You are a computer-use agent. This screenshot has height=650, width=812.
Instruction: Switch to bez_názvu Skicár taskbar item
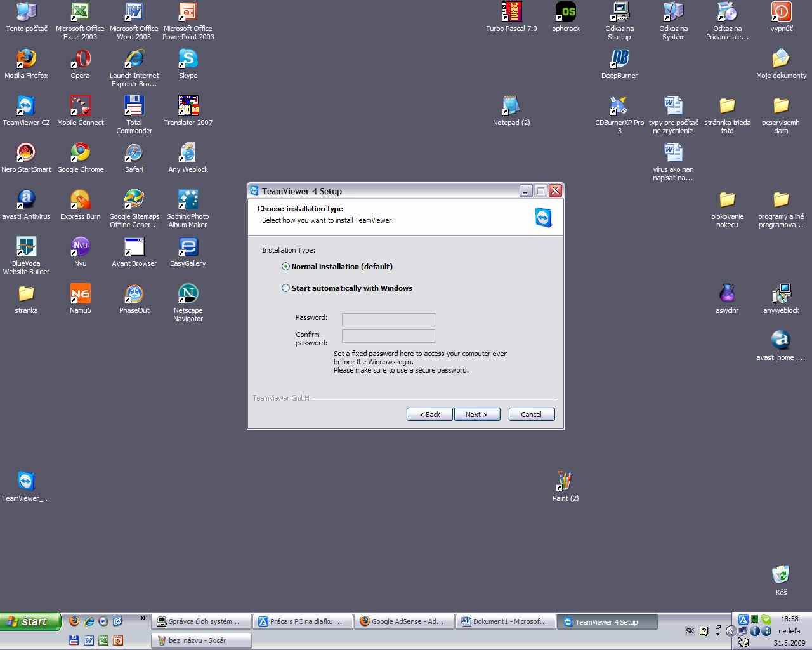201,640
